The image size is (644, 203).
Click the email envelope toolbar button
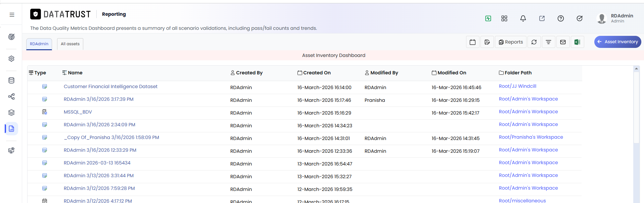pyautogui.click(x=563, y=42)
